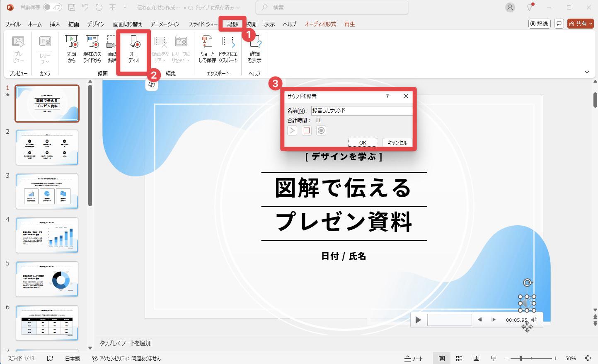This screenshot has width=598, height=364.
Task: Open the ファイル menu
Action: 13,24
